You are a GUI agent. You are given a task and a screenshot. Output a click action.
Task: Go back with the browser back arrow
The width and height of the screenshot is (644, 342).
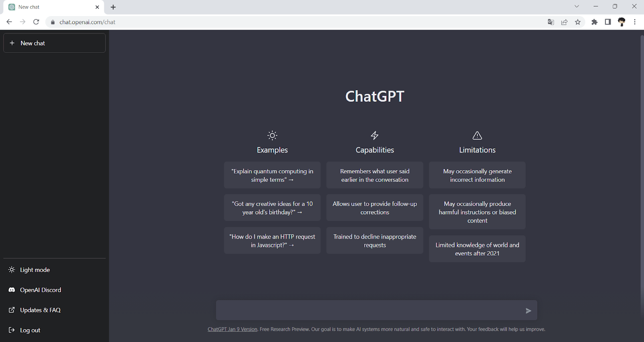pos(9,22)
